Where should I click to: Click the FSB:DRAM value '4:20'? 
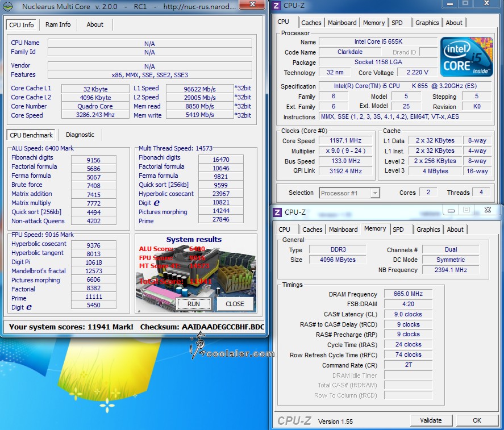[x=408, y=304]
